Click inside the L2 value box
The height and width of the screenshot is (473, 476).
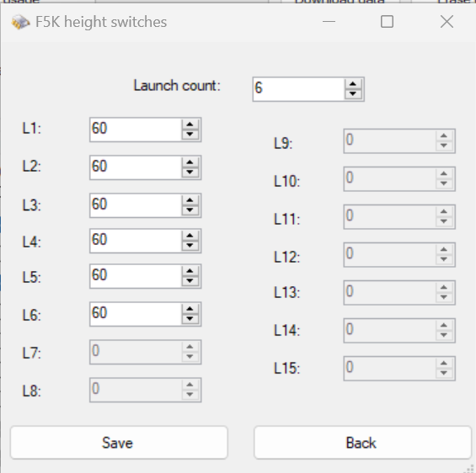(x=136, y=167)
